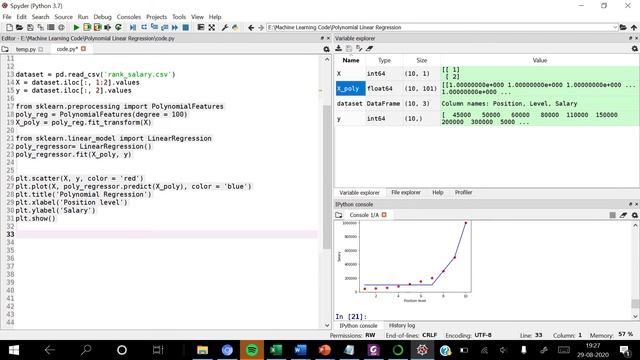Open IPython console options gear
The image size is (640, 360).
(x=635, y=215)
